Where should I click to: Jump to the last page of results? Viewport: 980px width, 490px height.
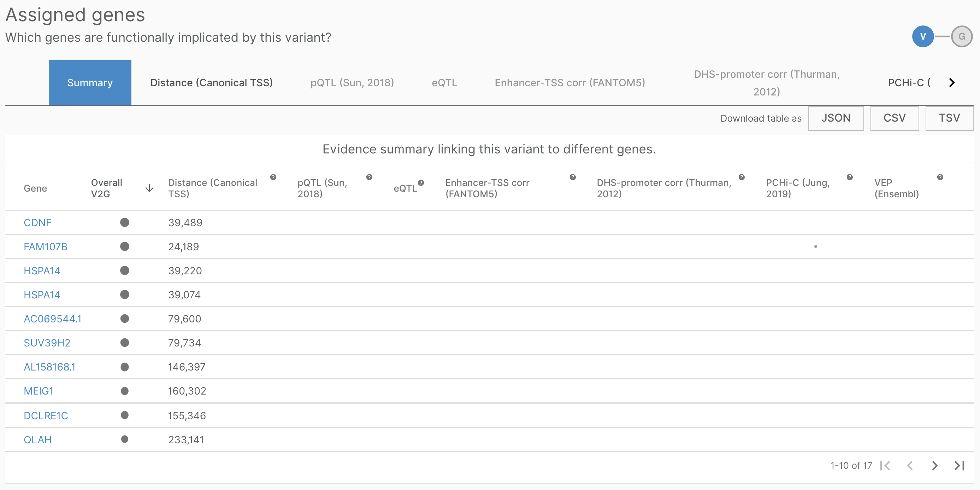click(959, 465)
